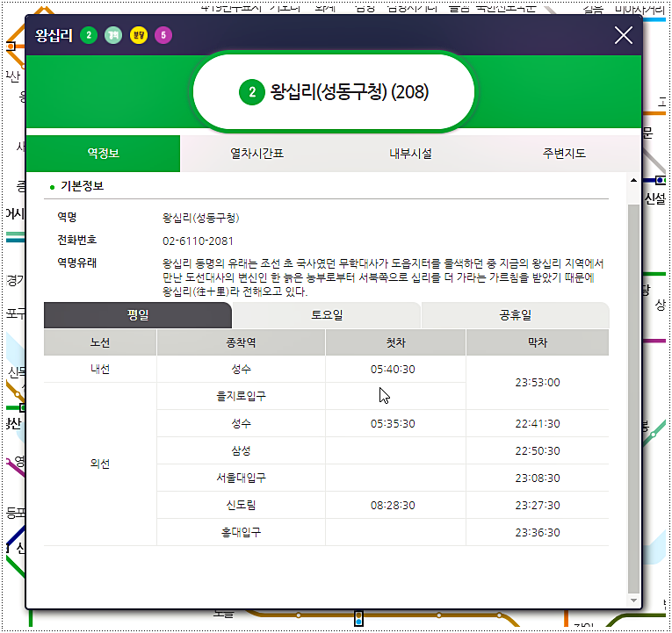Click the scrollbar up arrow
The height and width of the screenshot is (633, 672).
click(x=633, y=180)
